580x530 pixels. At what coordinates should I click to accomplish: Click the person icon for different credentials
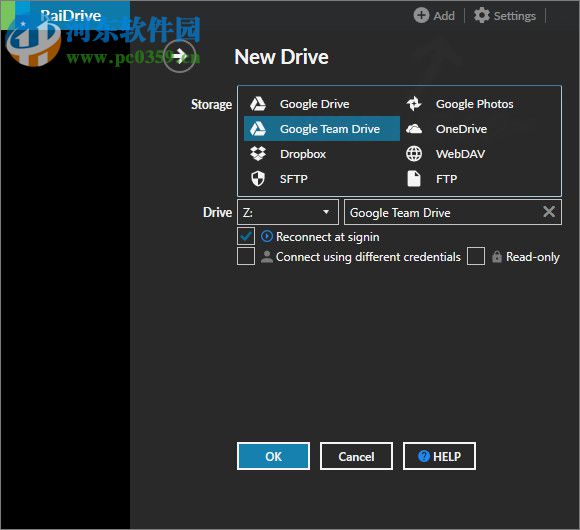click(x=267, y=256)
